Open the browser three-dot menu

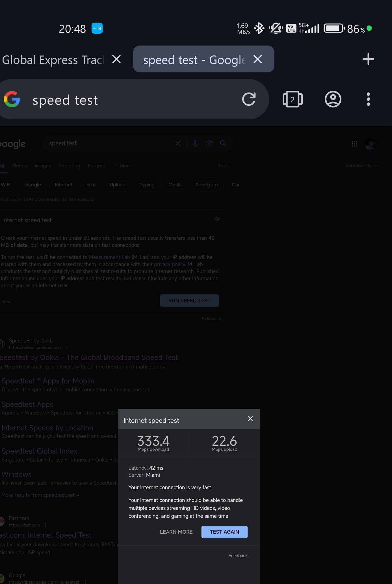click(x=368, y=99)
